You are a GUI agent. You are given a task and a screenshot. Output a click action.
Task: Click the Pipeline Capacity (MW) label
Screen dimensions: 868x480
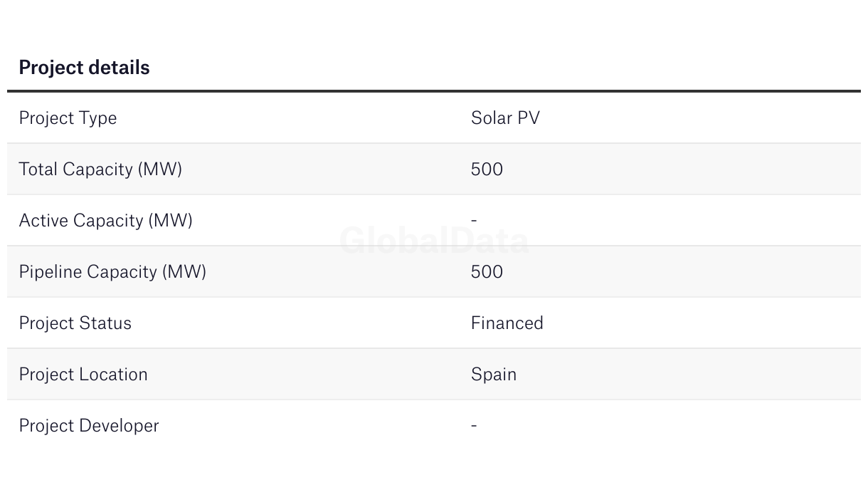pyautogui.click(x=112, y=272)
